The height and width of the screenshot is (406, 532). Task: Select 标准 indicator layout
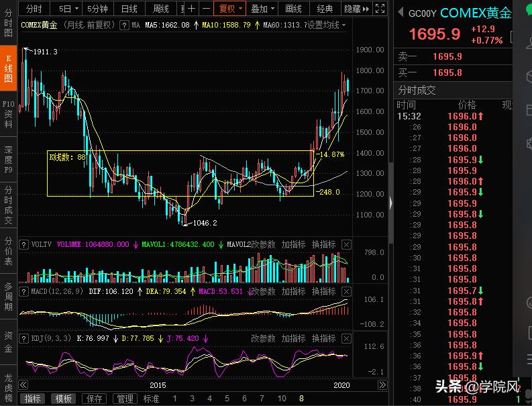click(x=152, y=399)
